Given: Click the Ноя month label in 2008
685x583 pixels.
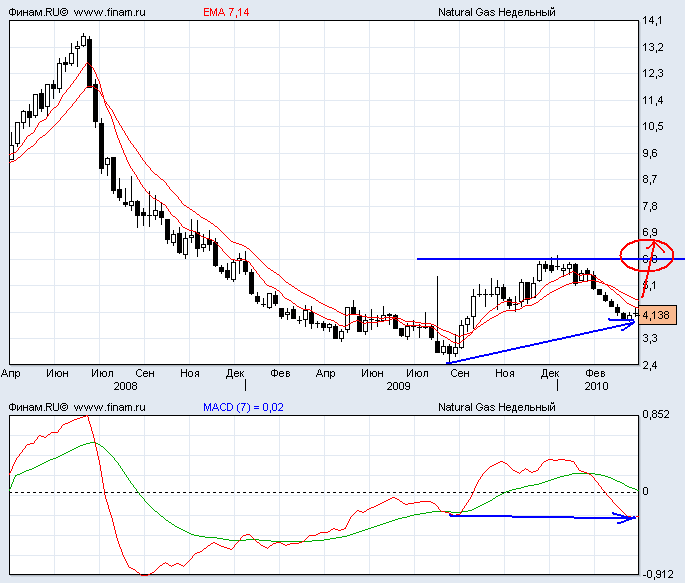Looking at the screenshot, I should point(190,373).
